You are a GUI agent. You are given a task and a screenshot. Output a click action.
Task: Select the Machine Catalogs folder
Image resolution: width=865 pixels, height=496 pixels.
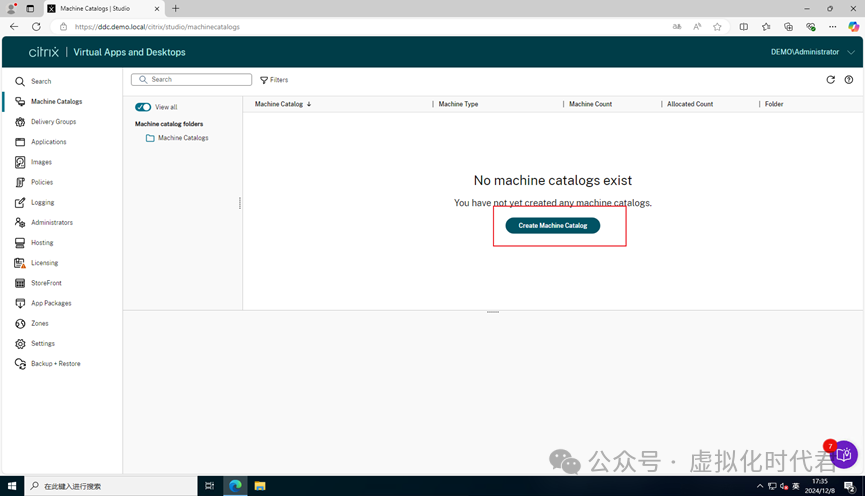[177, 138]
